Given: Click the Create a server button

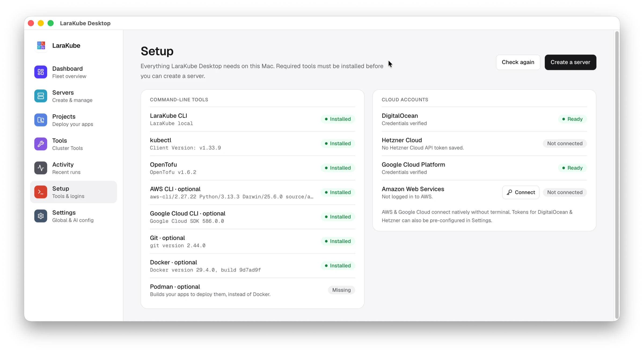Looking at the screenshot, I should tap(570, 62).
